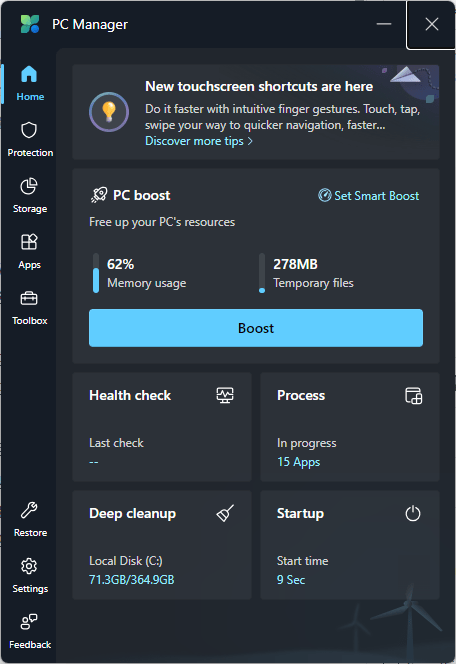The image size is (456, 664).
Task: Open the Toolbox briefcase icon
Action: pyautogui.click(x=29, y=299)
